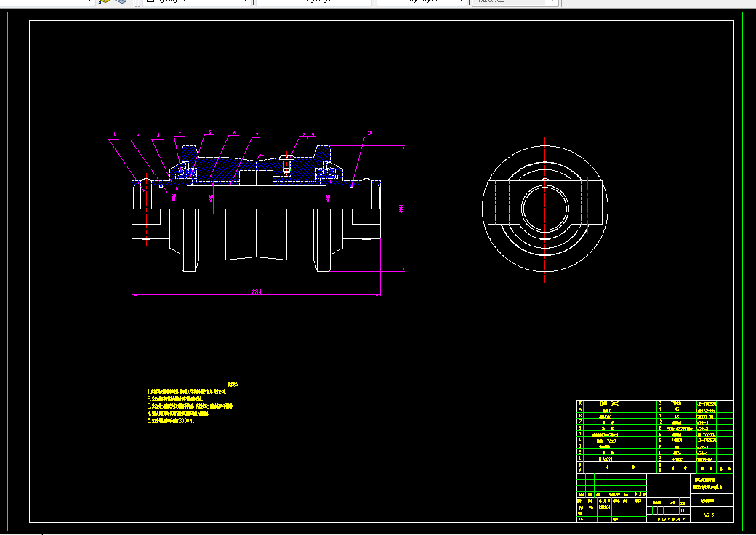Pick the screw head in section view

tap(287, 157)
